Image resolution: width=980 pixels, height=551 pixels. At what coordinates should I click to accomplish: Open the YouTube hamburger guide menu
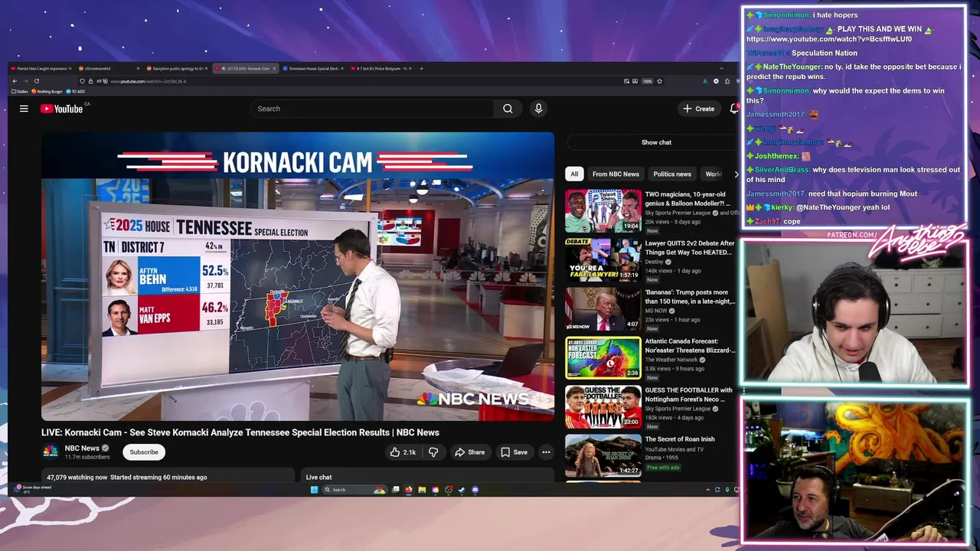(24, 109)
